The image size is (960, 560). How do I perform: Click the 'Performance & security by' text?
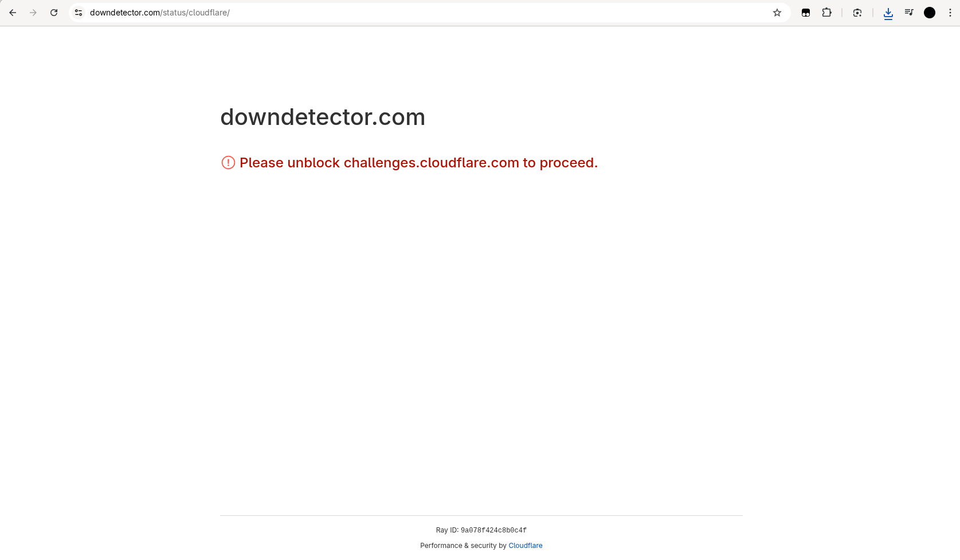click(x=463, y=546)
